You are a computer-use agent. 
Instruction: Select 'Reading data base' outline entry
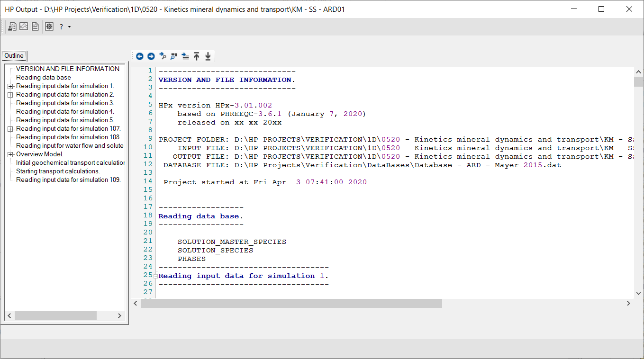click(44, 78)
